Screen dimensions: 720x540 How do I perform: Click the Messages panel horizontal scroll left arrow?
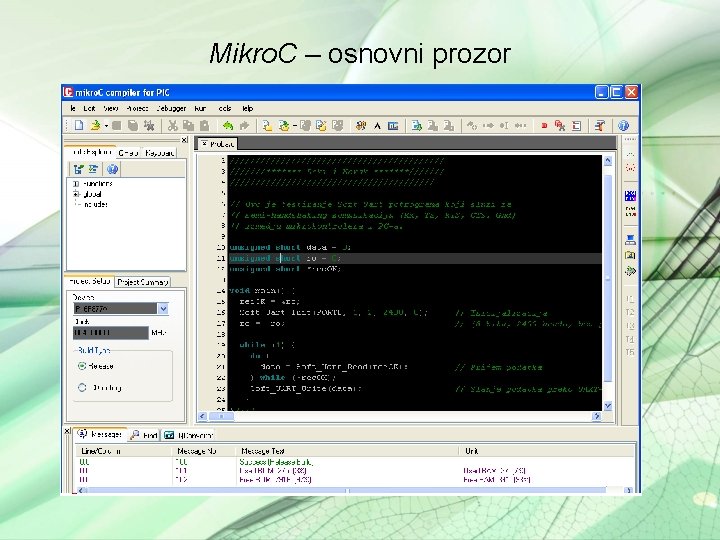point(81,490)
